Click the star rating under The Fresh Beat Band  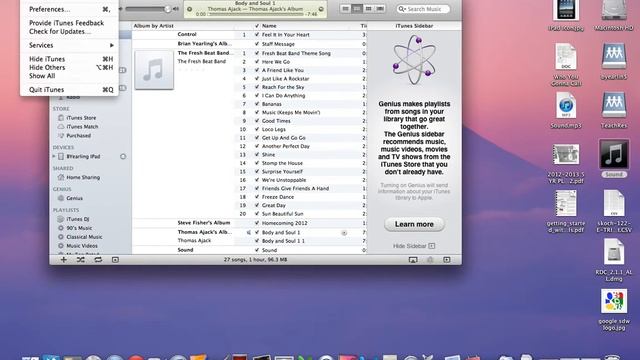tap(192, 70)
